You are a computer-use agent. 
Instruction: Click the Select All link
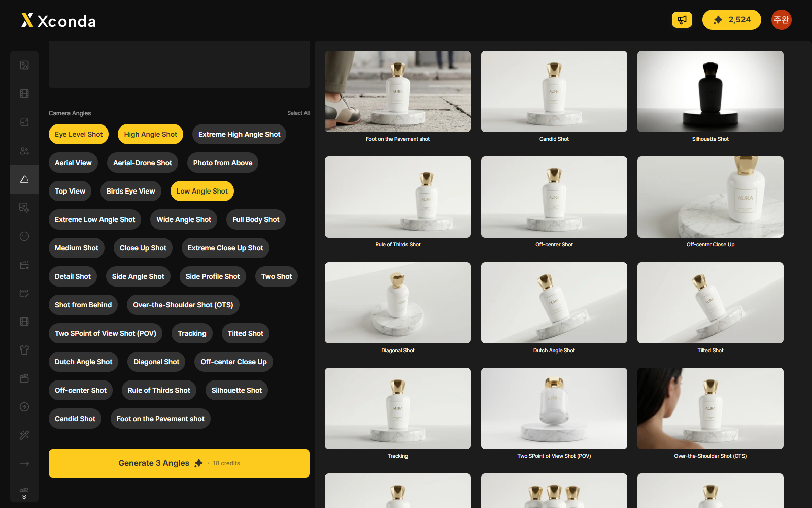tap(298, 113)
